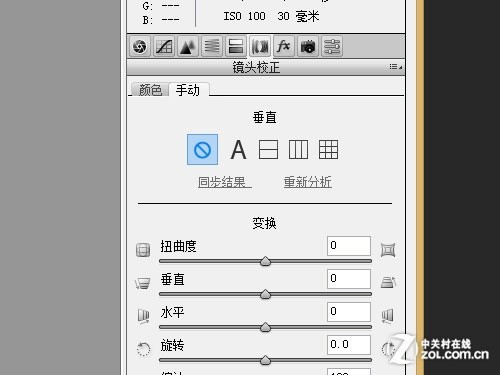Click the right horizontal perspective icon

click(x=387, y=316)
